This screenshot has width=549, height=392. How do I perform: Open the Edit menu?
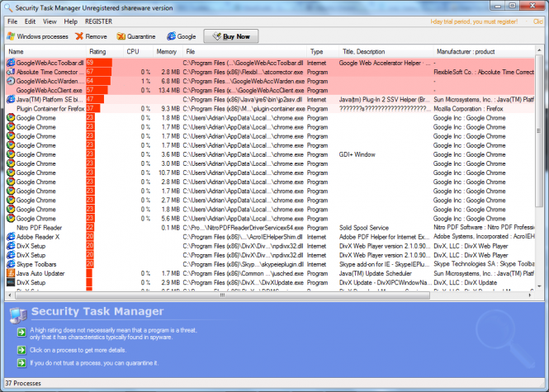coord(30,21)
